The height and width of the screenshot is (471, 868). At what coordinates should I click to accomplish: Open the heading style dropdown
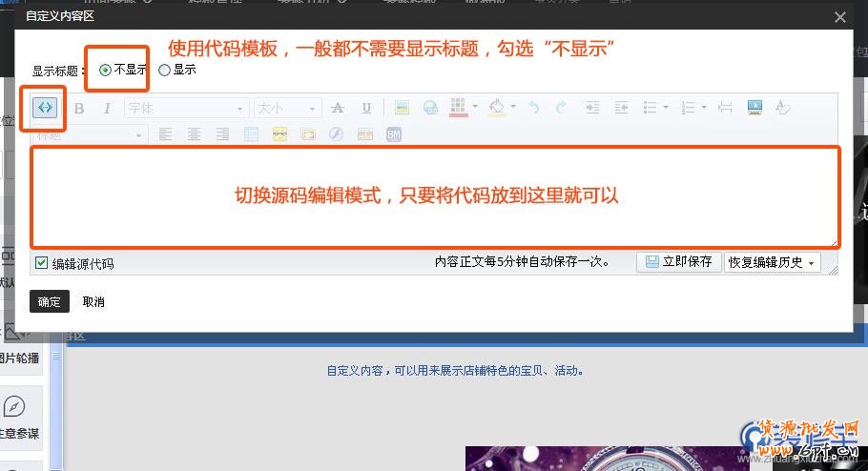click(x=89, y=135)
